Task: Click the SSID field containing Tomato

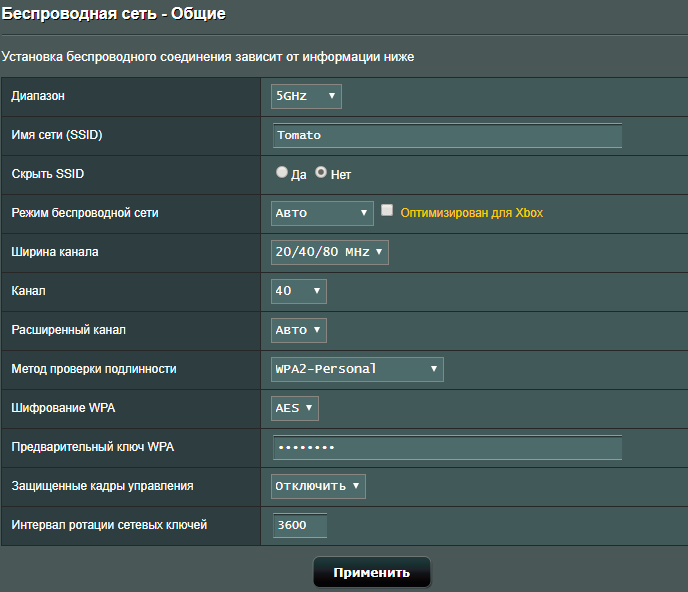Action: coord(447,135)
